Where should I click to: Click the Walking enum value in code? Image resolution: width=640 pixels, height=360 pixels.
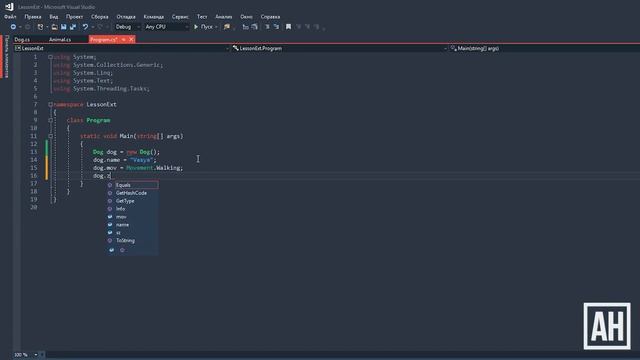[x=169, y=168]
